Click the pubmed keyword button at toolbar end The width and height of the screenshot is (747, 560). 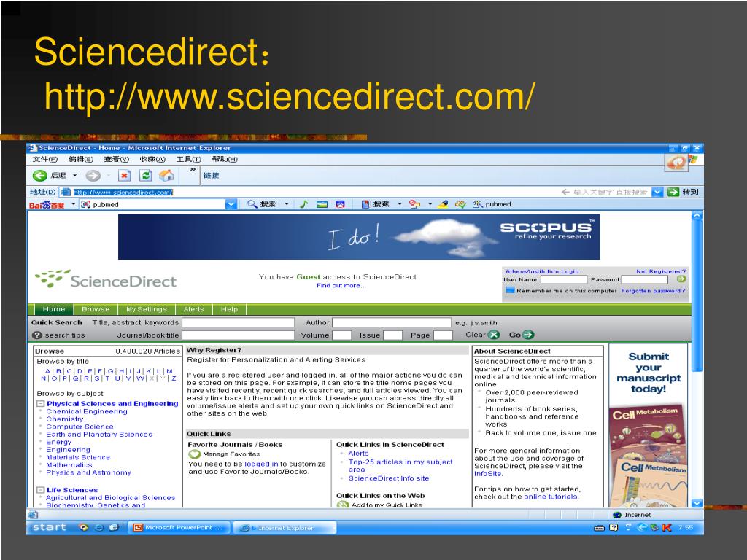[492, 204]
